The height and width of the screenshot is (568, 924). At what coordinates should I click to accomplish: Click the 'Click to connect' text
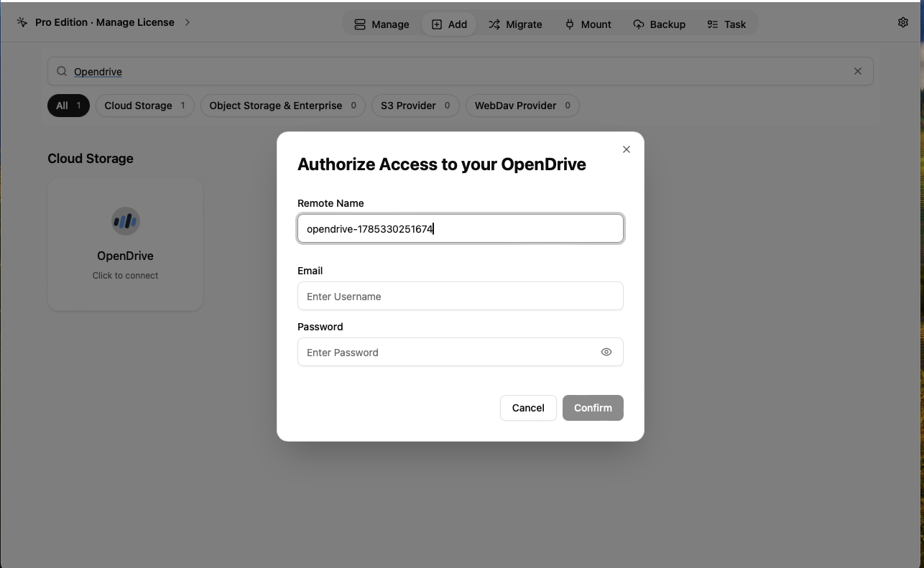tap(125, 275)
